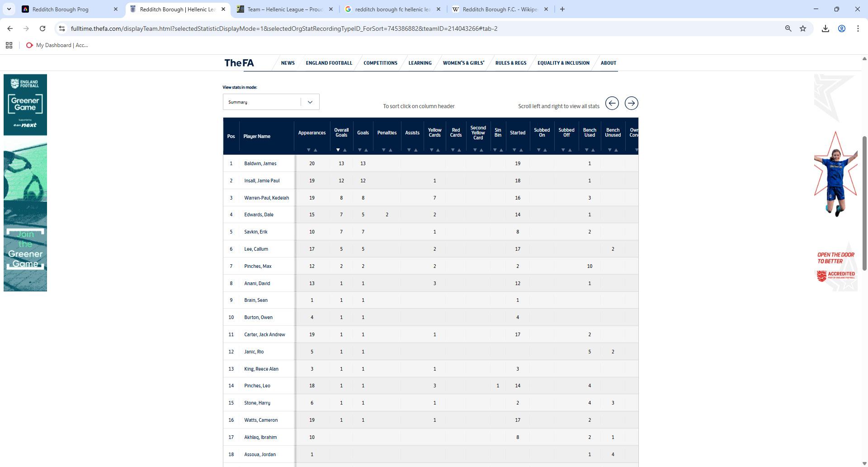
Task: Click the Player Name column header
Action: click(257, 136)
